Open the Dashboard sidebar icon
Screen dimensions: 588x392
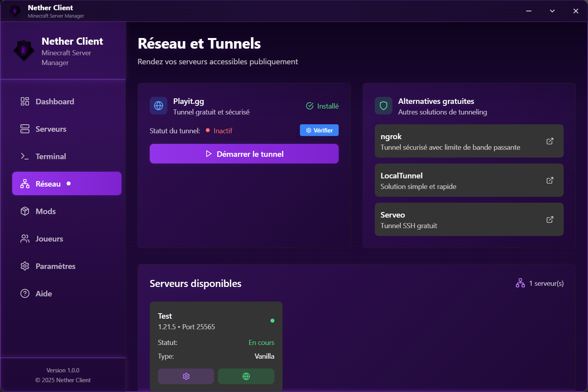25,101
